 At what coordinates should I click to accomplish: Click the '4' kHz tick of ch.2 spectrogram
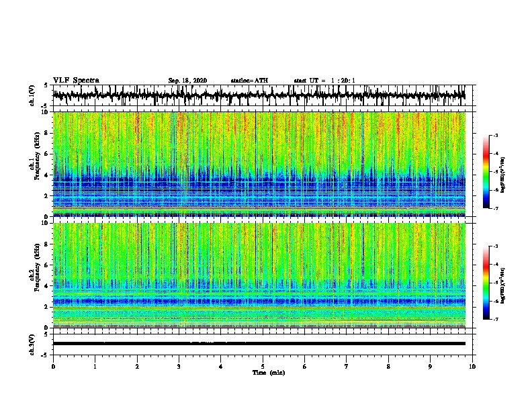pyautogui.click(x=46, y=286)
